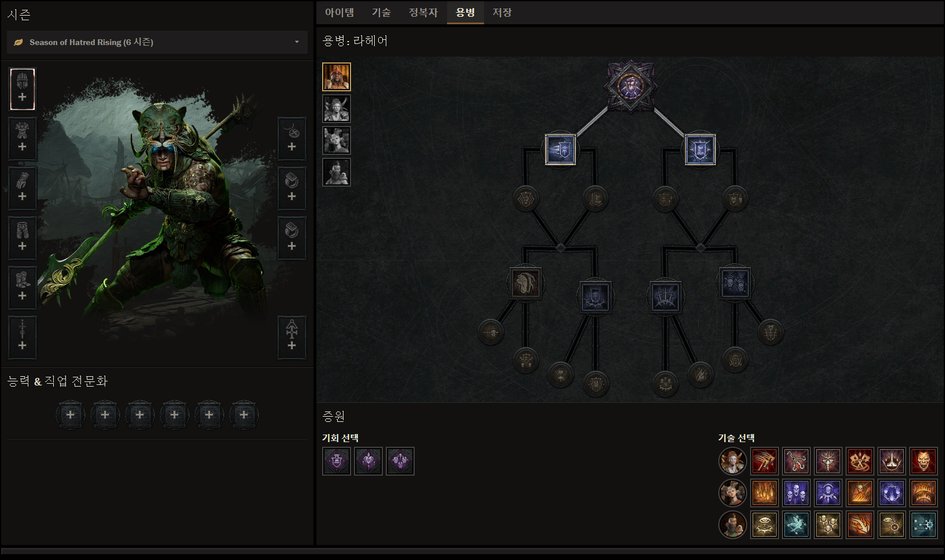Add an item to the gloves slot

[23, 188]
